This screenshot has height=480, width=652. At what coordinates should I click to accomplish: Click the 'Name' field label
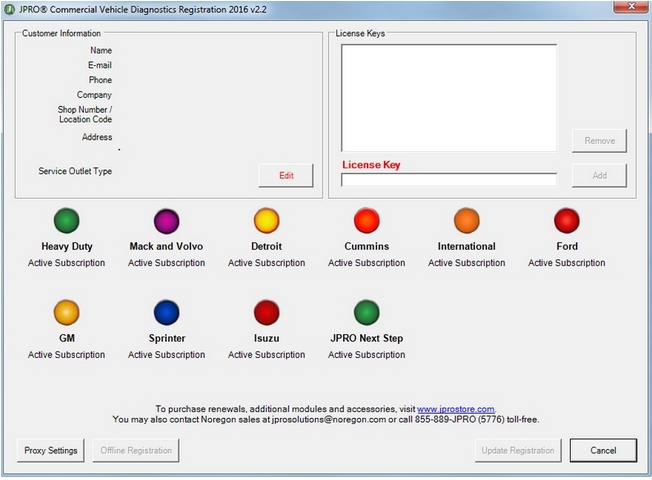point(101,50)
